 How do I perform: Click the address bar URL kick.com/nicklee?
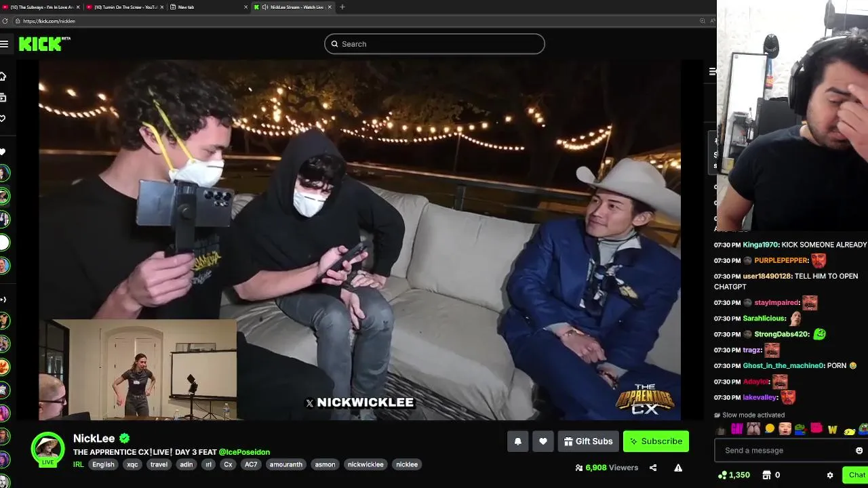(x=49, y=21)
